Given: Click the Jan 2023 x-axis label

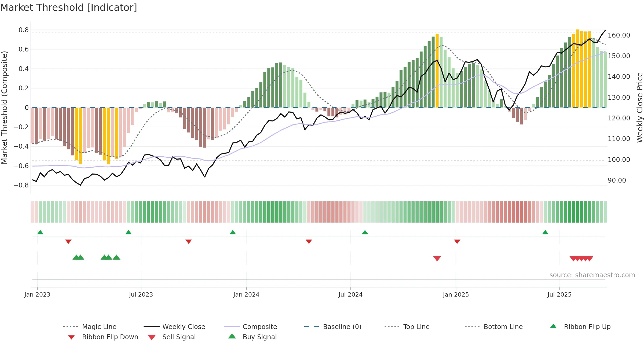Looking at the screenshot, I should [x=37, y=294].
